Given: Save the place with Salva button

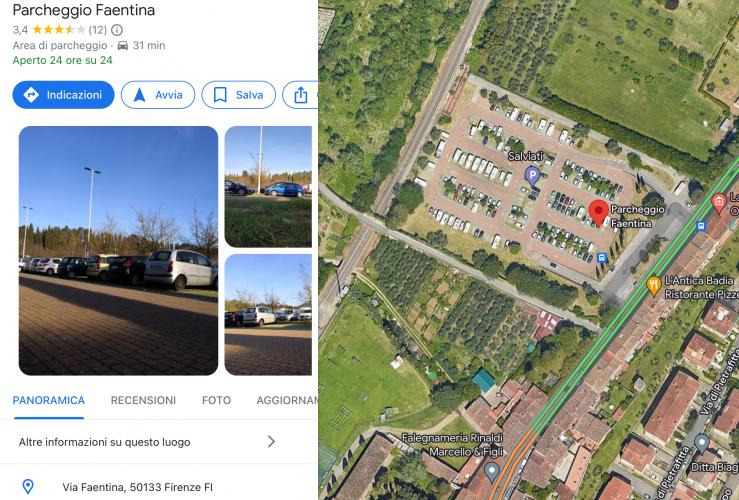Looking at the screenshot, I should pyautogui.click(x=238, y=95).
